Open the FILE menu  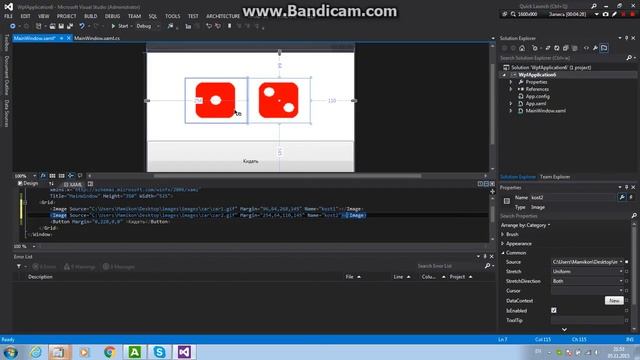click(8, 16)
